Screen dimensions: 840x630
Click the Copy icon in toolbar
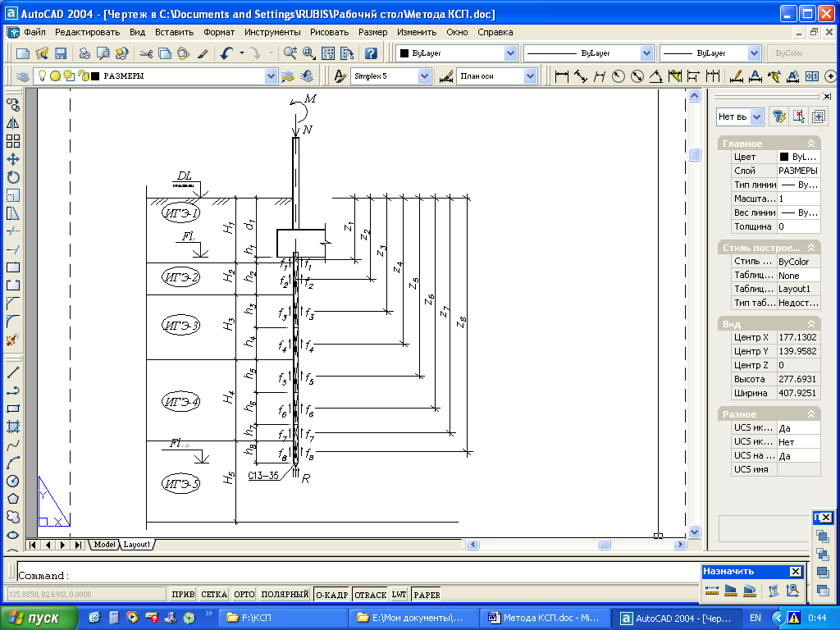[165, 53]
